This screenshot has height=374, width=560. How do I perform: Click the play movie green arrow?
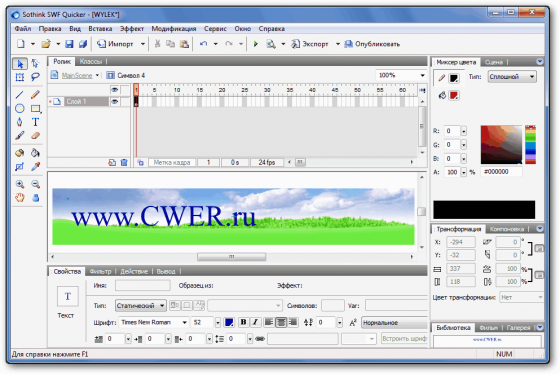point(256,44)
